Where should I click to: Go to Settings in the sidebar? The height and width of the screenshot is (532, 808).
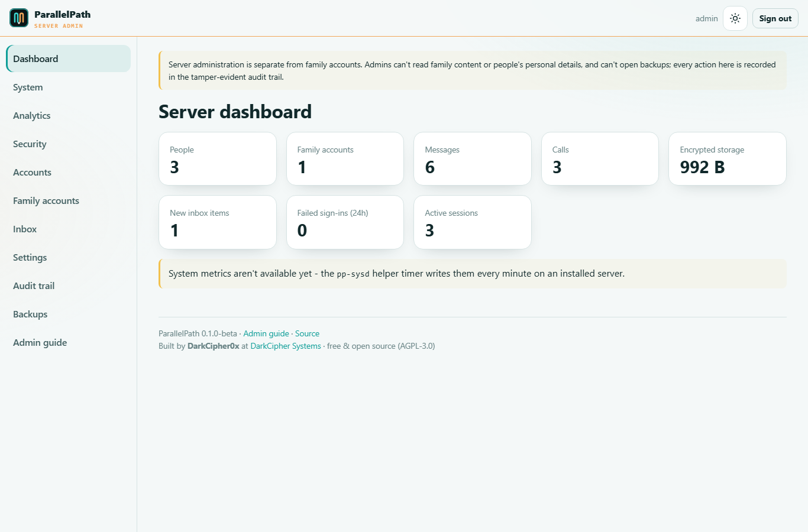[x=68, y=257]
